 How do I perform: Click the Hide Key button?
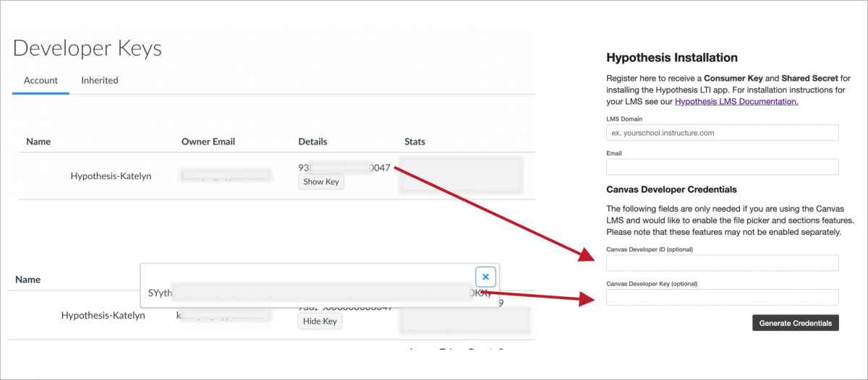pyautogui.click(x=320, y=321)
